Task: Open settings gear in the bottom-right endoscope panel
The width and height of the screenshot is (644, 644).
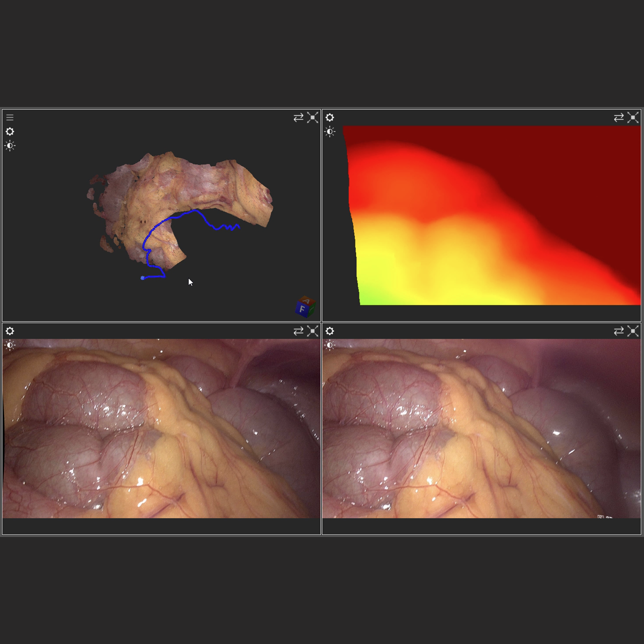Action: click(330, 331)
